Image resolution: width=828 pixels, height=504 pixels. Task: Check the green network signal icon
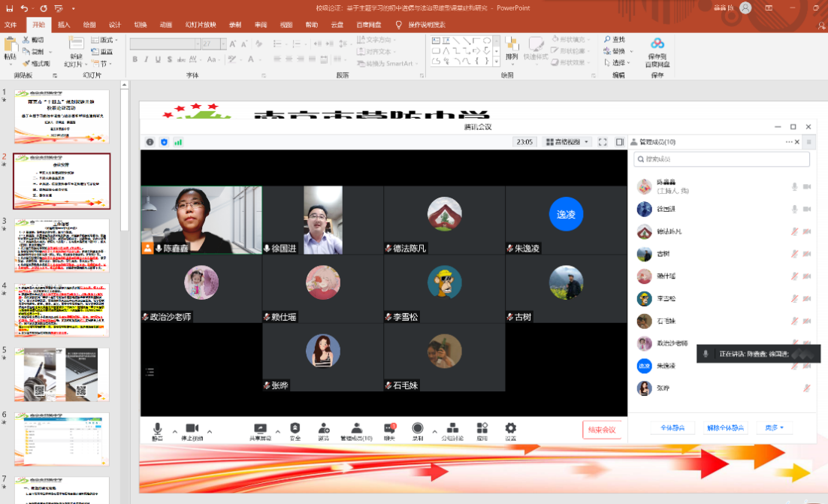[x=178, y=142]
